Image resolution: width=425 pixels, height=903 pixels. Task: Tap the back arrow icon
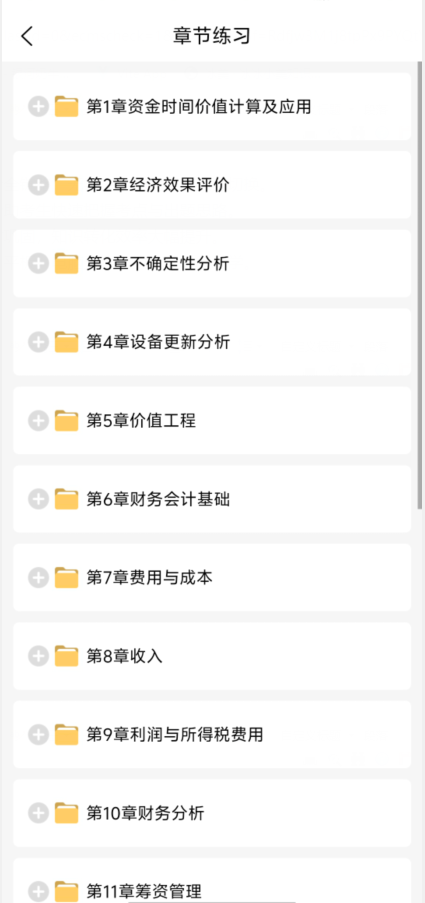click(27, 36)
